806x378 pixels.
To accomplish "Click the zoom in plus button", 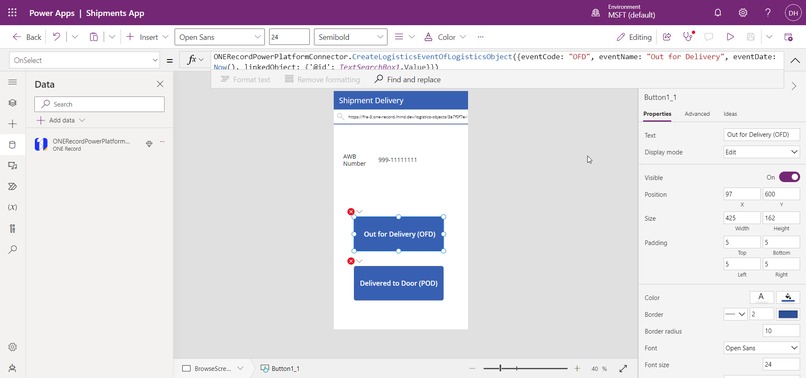I will click(577, 369).
